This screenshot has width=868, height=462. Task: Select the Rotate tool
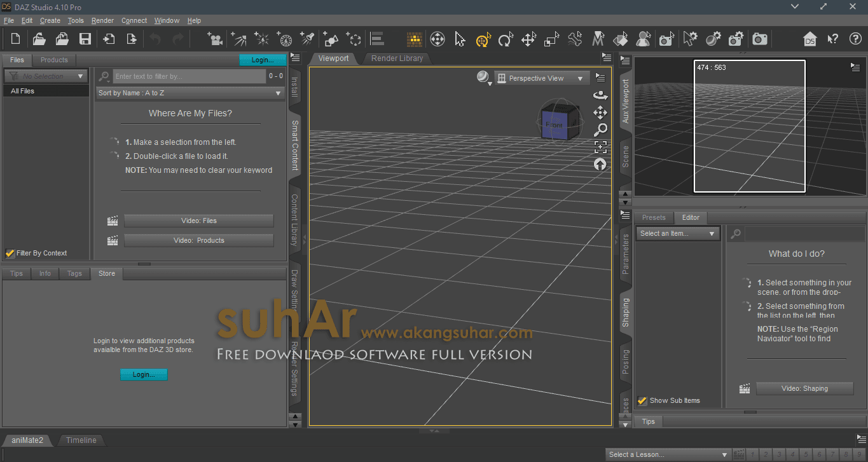506,39
